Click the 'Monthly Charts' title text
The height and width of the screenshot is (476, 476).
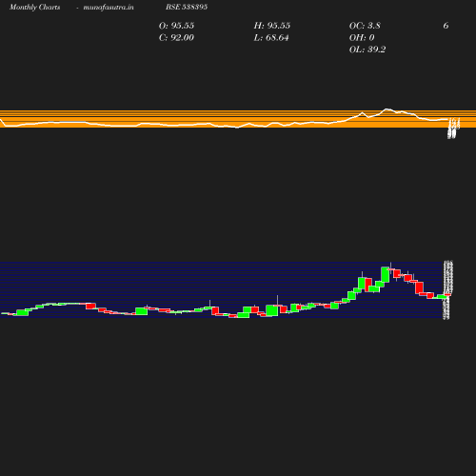coord(35,7)
